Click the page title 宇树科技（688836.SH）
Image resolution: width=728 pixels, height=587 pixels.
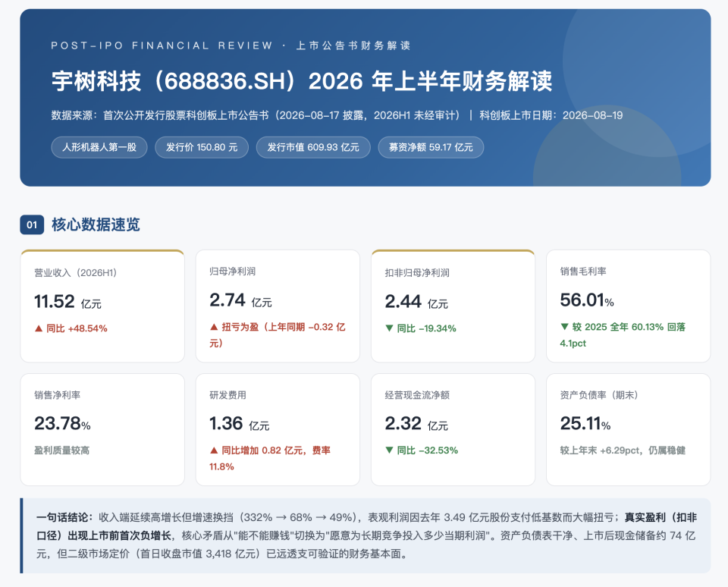(x=301, y=81)
